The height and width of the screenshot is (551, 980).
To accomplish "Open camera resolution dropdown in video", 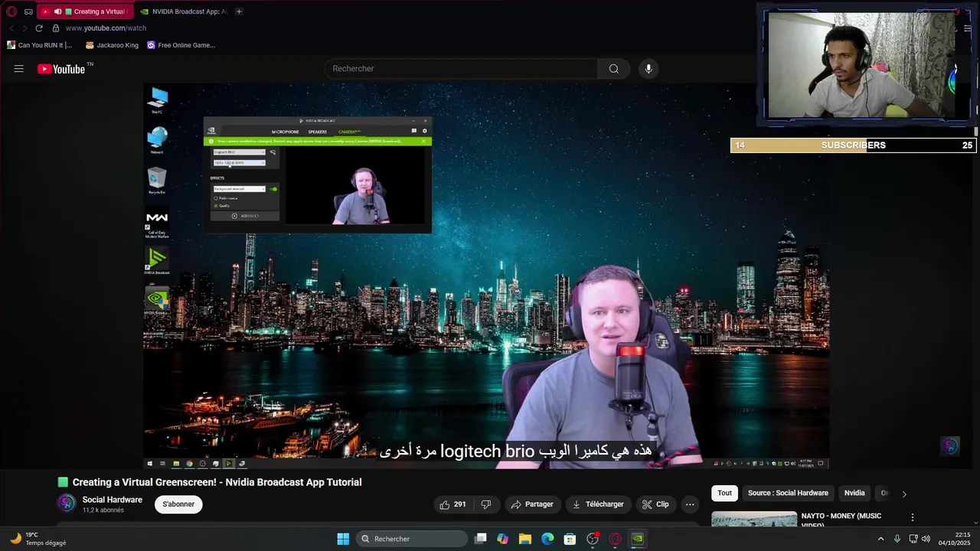I will (240, 163).
